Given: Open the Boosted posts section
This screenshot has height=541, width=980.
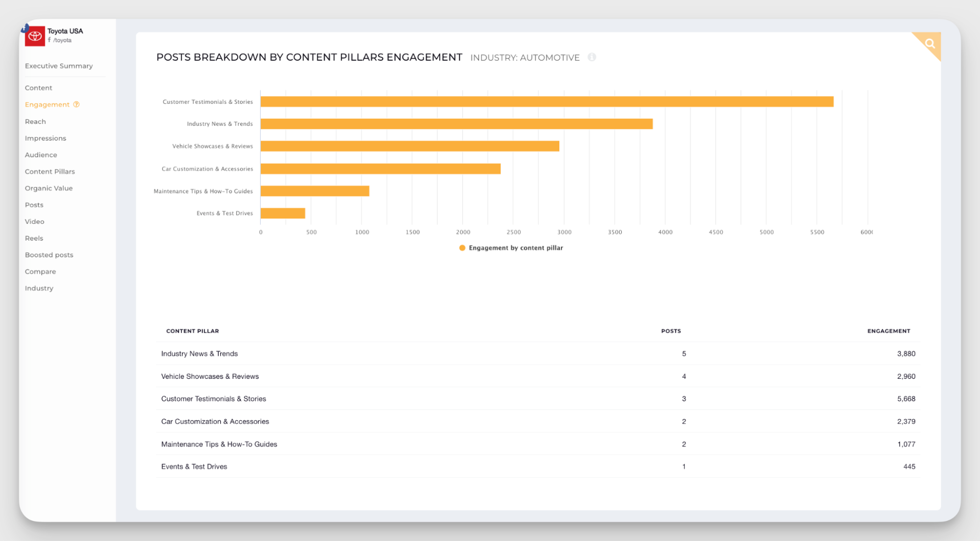Looking at the screenshot, I should click(x=49, y=255).
